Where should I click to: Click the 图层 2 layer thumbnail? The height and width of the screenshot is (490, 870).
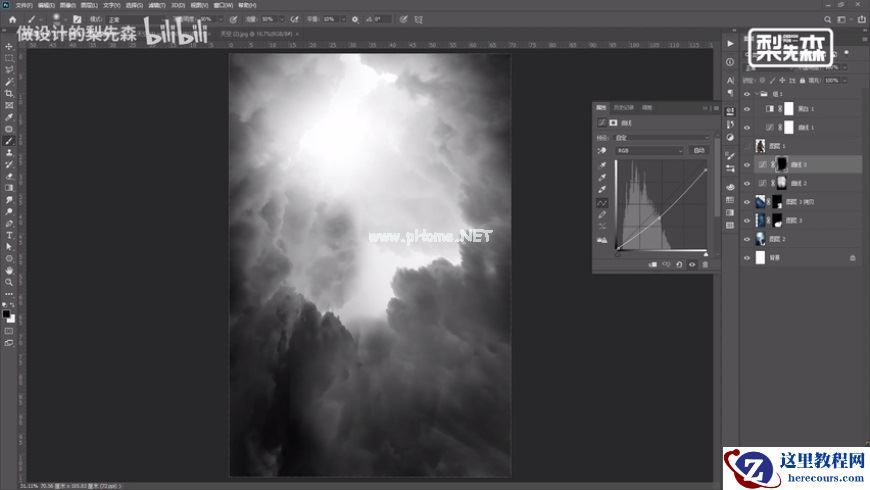coord(760,239)
